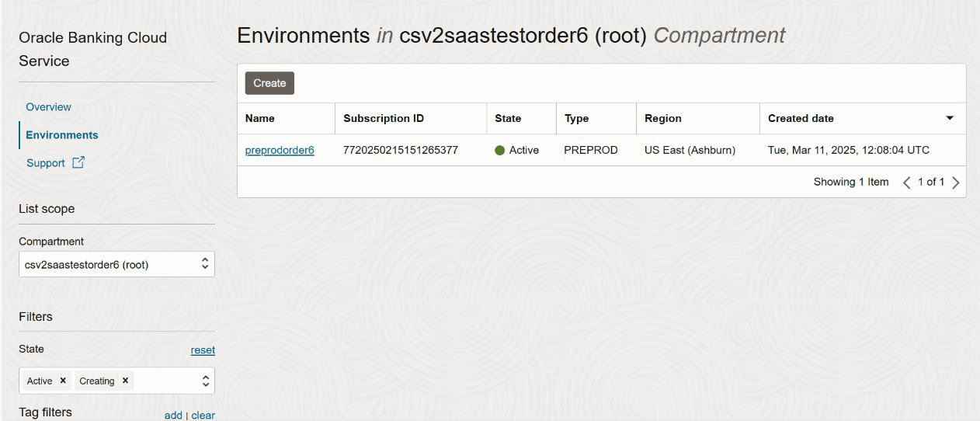Click the Support external link icon
The height and width of the screenshot is (421, 980).
[x=78, y=163]
